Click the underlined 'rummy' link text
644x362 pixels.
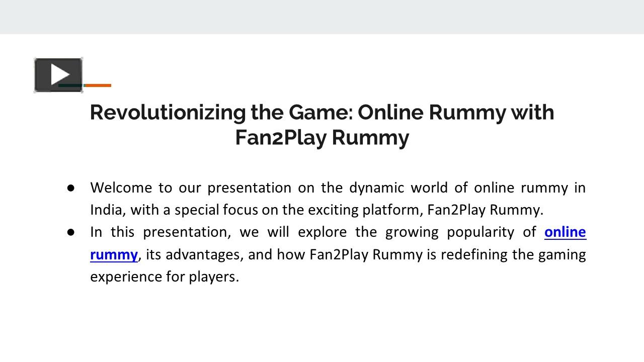[x=113, y=254]
